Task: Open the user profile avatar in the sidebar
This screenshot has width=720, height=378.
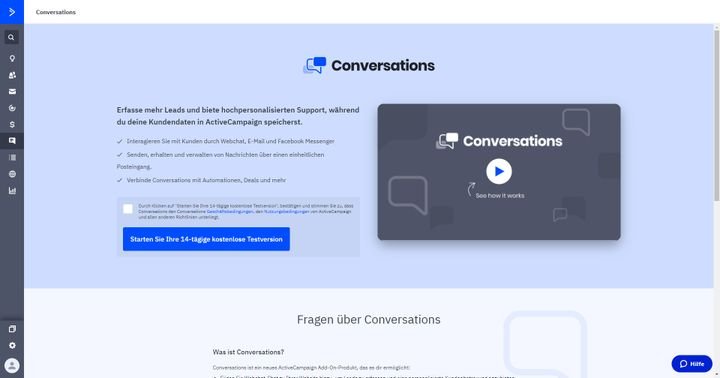Action: (12, 366)
